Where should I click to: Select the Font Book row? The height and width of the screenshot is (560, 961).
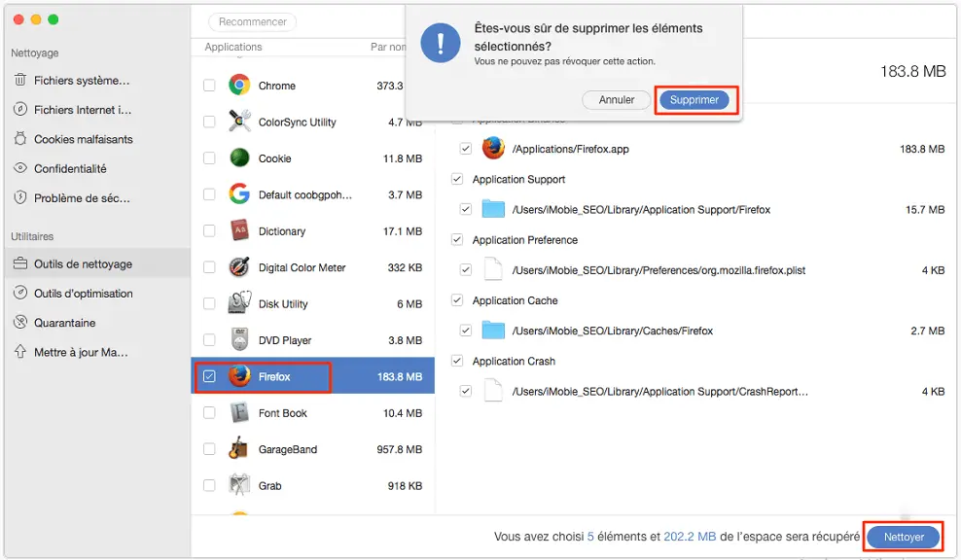pyautogui.click(x=312, y=413)
